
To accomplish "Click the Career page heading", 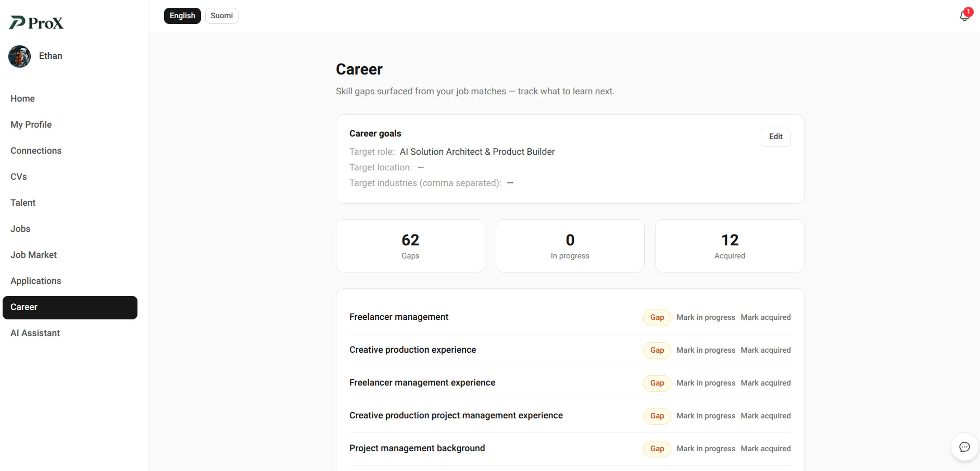I will click(359, 69).
